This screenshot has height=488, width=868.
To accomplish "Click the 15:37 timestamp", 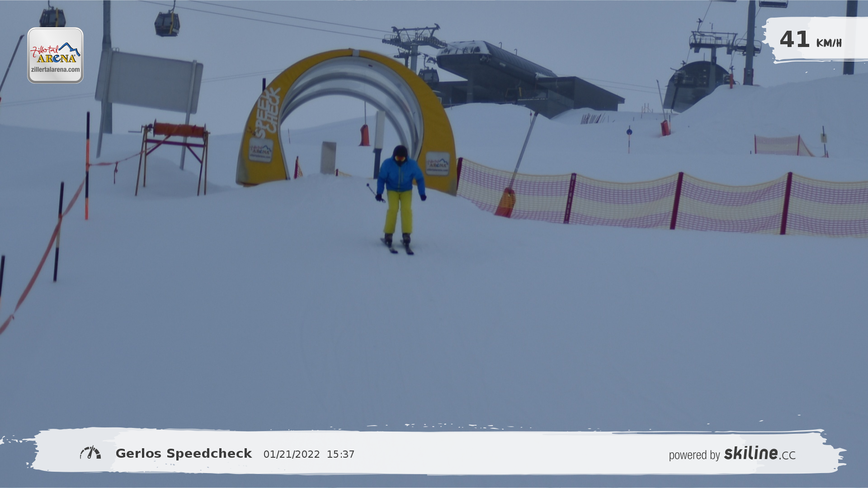I will pyautogui.click(x=340, y=455).
